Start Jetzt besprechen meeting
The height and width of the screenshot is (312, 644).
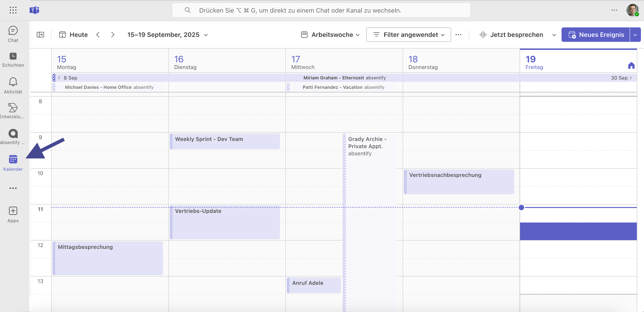pyautogui.click(x=511, y=35)
